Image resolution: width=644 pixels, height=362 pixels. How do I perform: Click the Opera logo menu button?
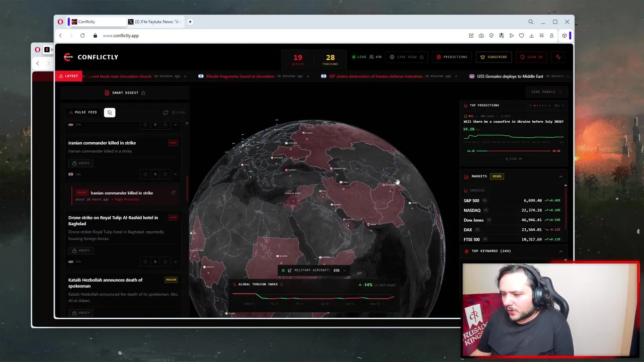(60, 22)
